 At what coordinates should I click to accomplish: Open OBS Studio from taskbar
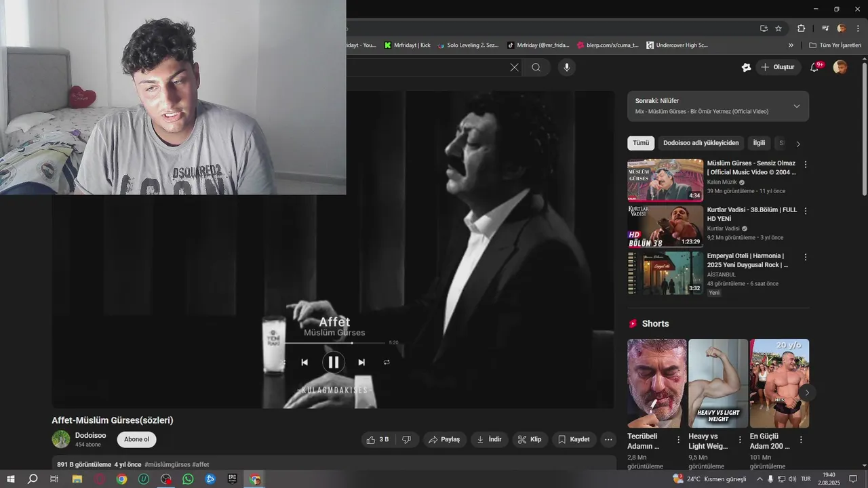[x=166, y=479]
